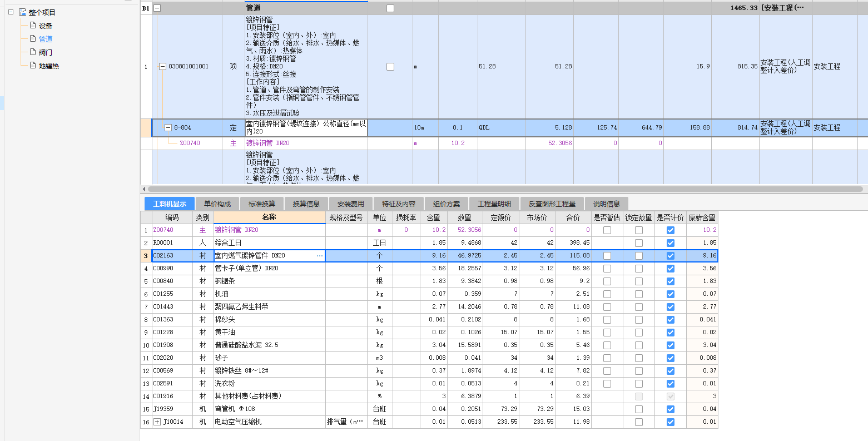The image size is (868, 441).
Task: Click the 砂子 name cell
Action: (x=269, y=358)
